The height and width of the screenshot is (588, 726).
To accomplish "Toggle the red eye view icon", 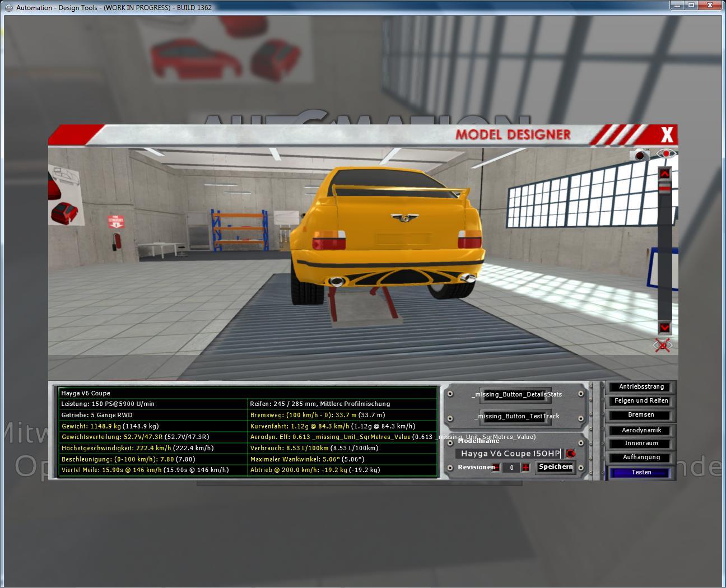I will coord(666,153).
